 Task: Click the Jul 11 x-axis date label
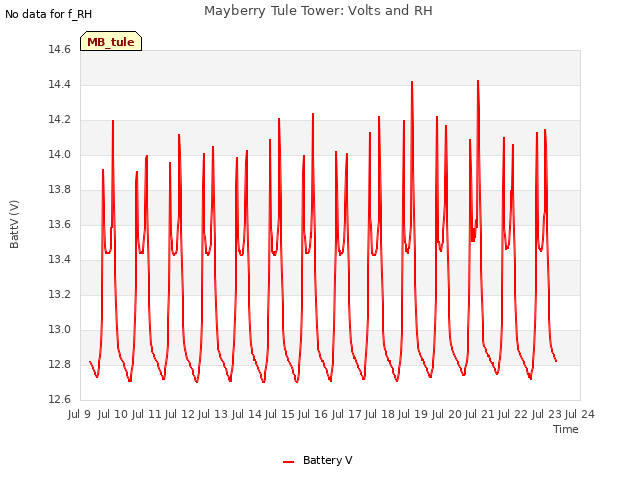146,414
